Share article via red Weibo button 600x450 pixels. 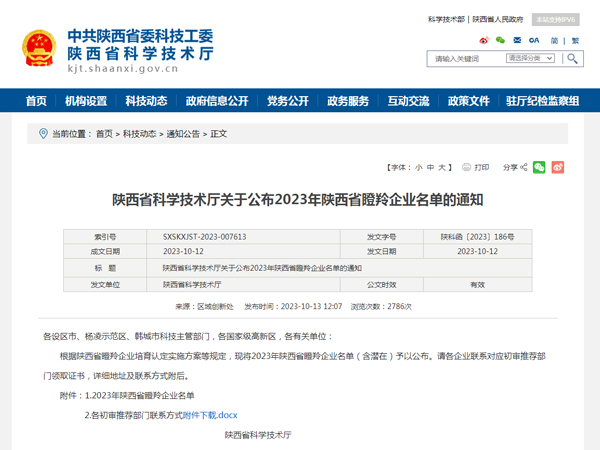(559, 167)
